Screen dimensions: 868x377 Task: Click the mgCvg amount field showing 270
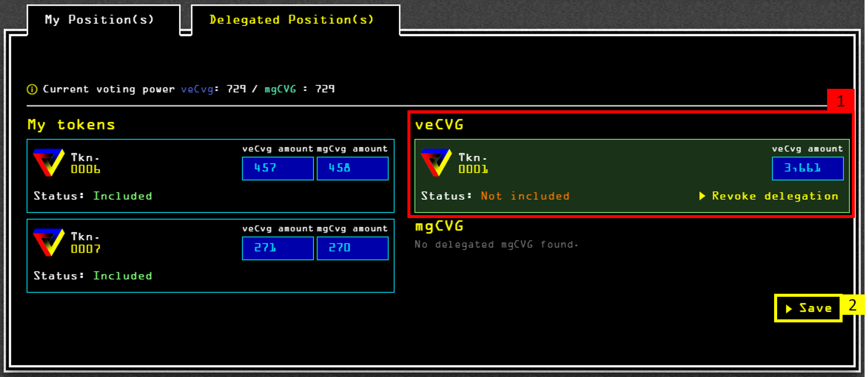coord(352,248)
